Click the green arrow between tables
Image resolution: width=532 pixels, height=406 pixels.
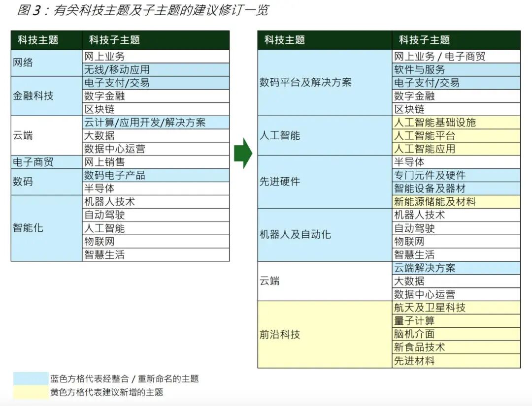tap(243, 153)
